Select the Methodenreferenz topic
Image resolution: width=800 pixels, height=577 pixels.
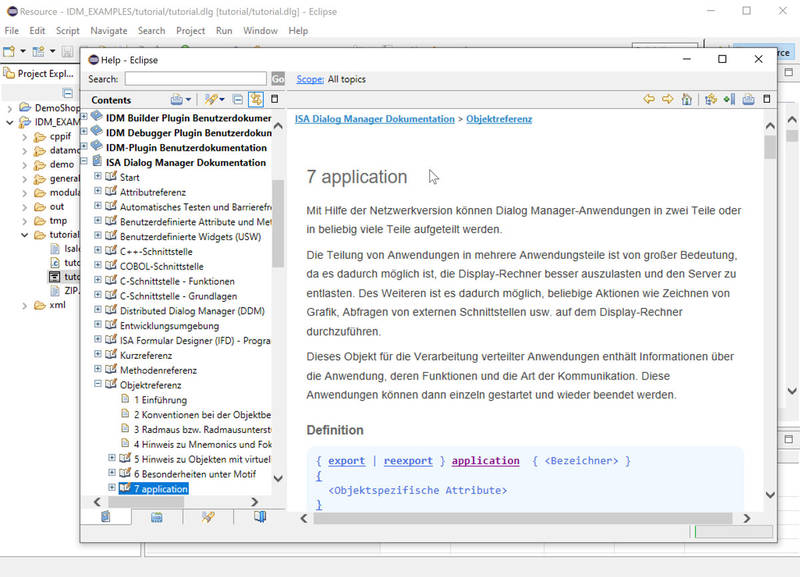click(x=158, y=370)
